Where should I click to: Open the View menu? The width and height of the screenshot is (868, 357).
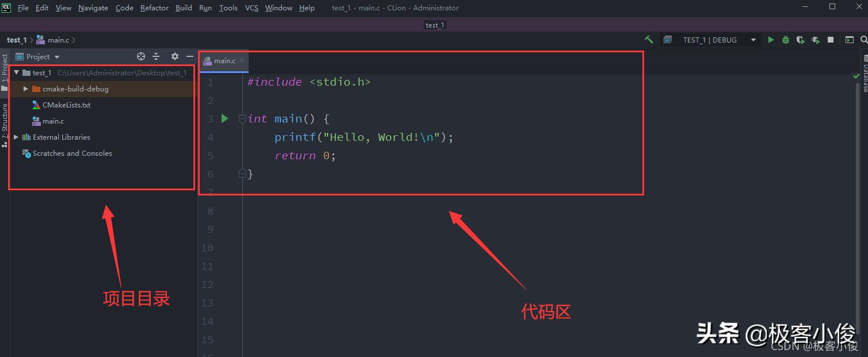[x=63, y=8]
